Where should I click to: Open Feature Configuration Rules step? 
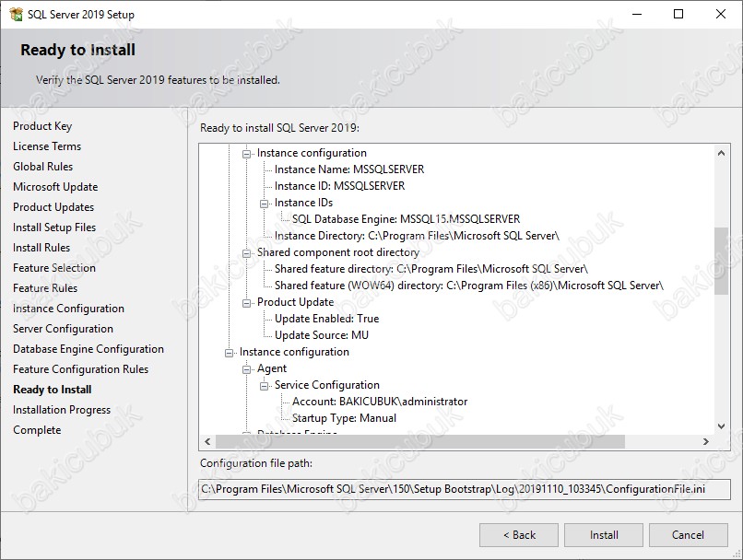tap(80, 369)
